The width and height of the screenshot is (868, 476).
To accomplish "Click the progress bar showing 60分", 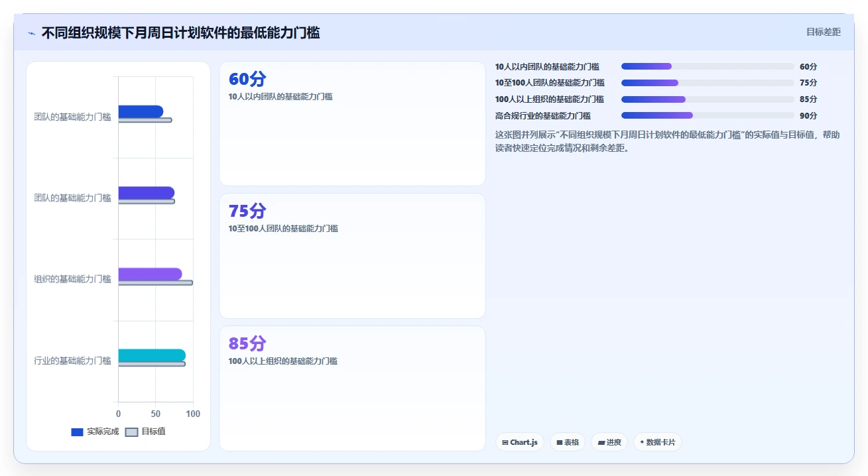I will (x=708, y=66).
